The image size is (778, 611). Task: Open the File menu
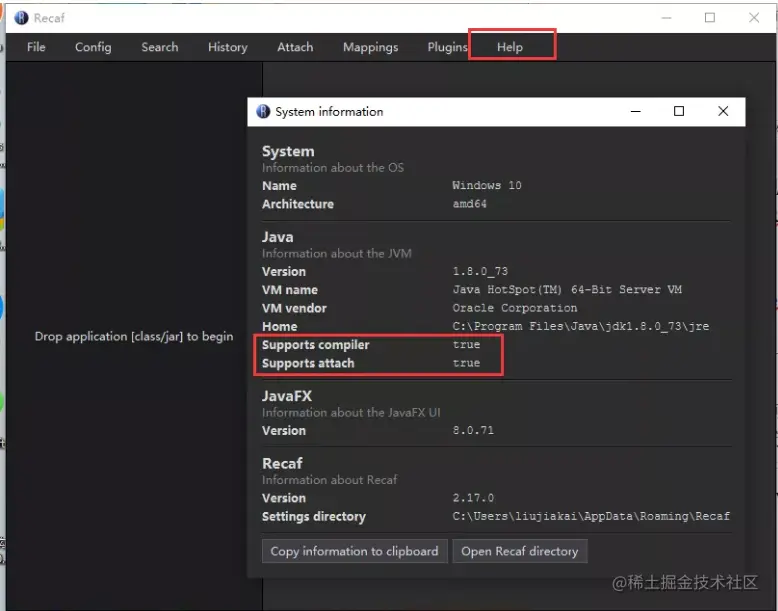(x=36, y=47)
